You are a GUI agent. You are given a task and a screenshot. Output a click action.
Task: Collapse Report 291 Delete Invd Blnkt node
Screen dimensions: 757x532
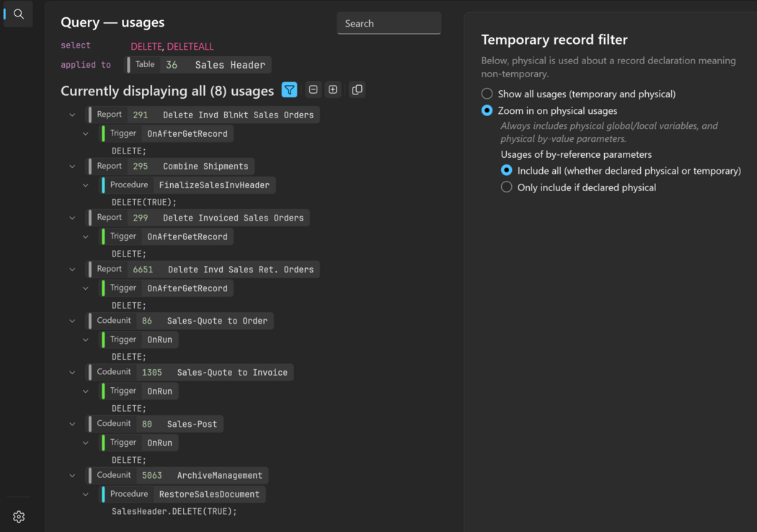pyautogui.click(x=72, y=115)
